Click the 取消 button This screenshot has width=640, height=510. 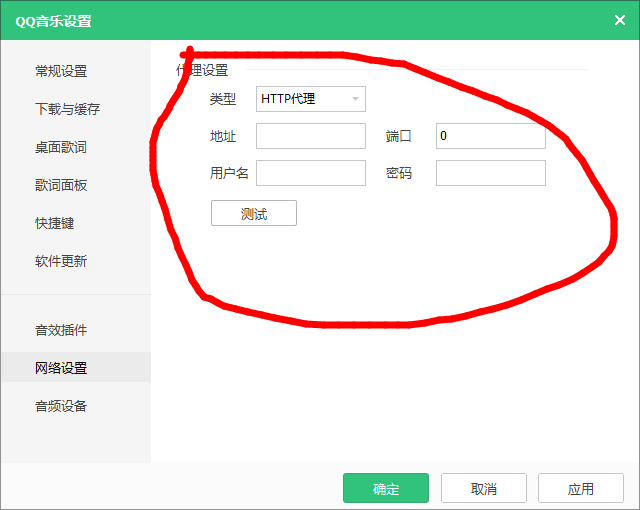[x=484, y=488]
